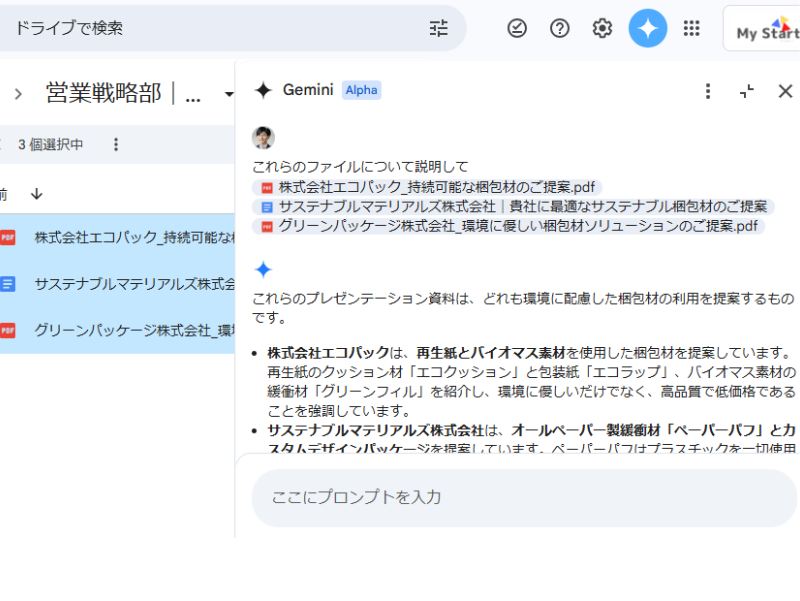Screen dimensions: 800x601
Task: Expand the breadcrumb chevron before 営業戦略部
Action: pyautogui.click(x=18, y=94)
